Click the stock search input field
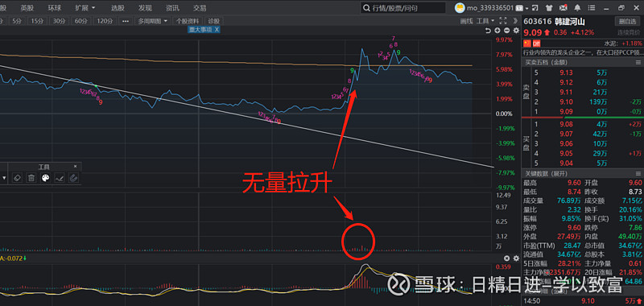644x306 pixels. point(403,8)
